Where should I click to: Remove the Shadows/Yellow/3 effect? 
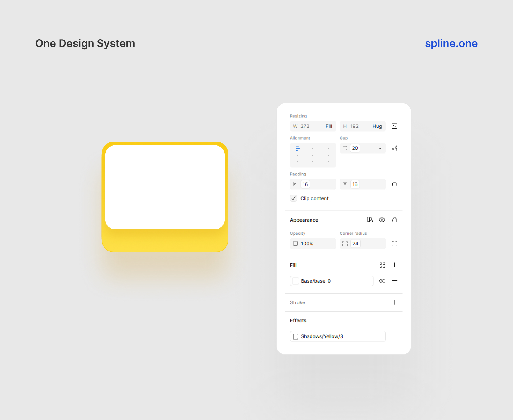(x=395, y=336)
